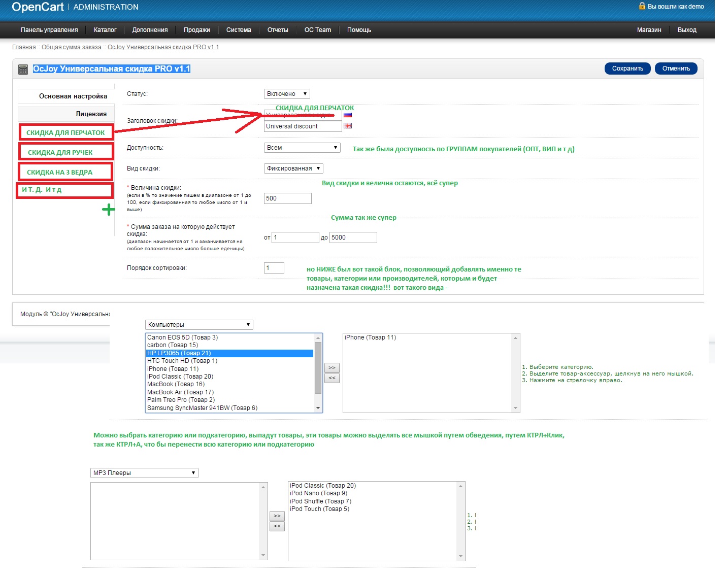Focus the order sum 'до' field with 5000
728x578 pixels.
[x=353, y=237]
